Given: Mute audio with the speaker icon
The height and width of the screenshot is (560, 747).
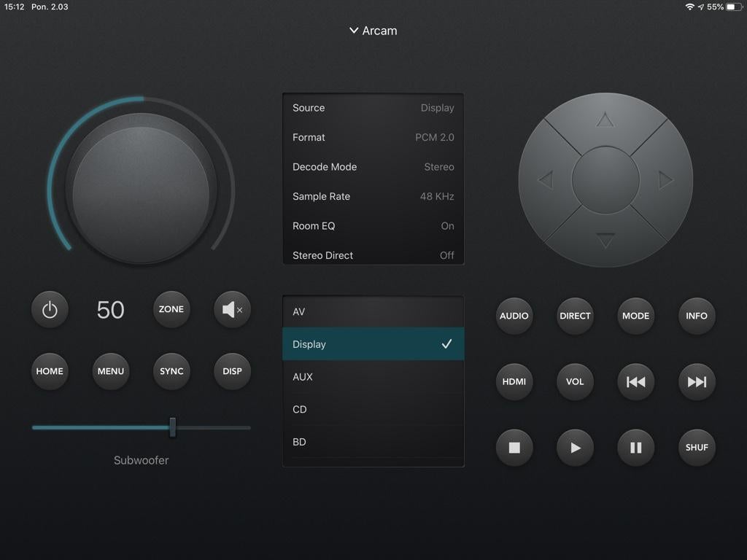Looking at the screenshot, I should (232, 309).
